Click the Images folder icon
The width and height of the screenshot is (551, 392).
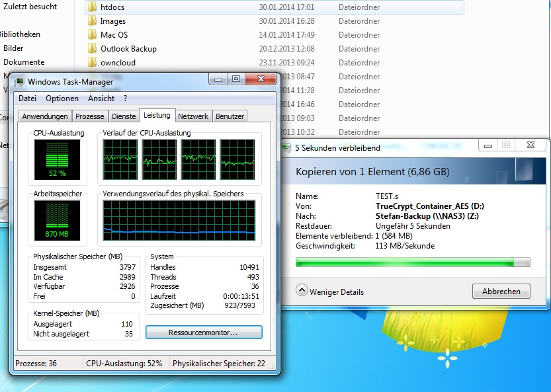[92, 20]
